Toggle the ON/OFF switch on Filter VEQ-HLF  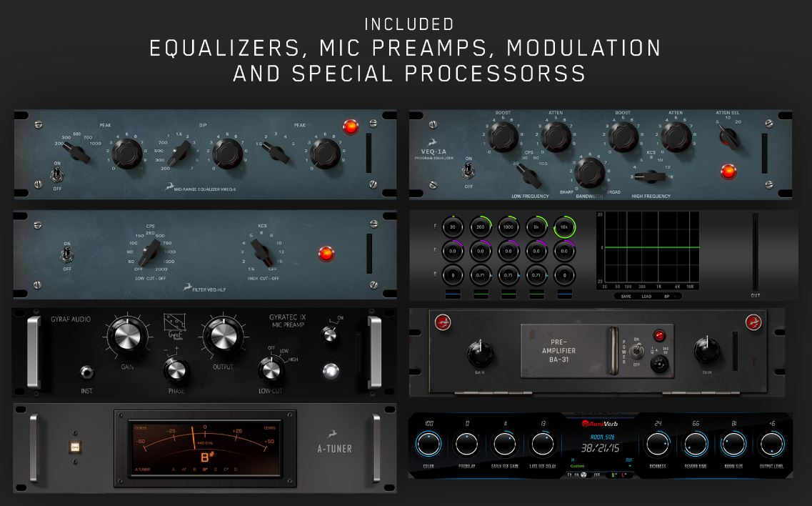pos(66,255)
